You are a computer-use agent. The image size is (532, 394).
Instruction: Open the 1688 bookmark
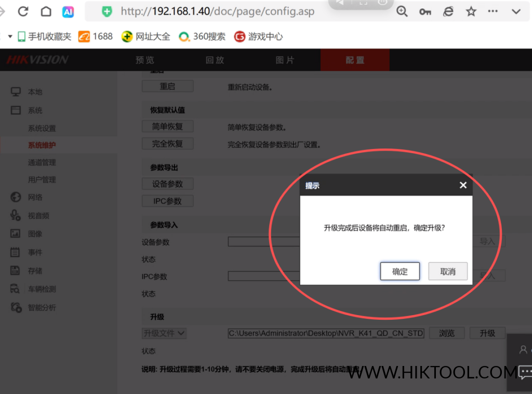(96, 36)
